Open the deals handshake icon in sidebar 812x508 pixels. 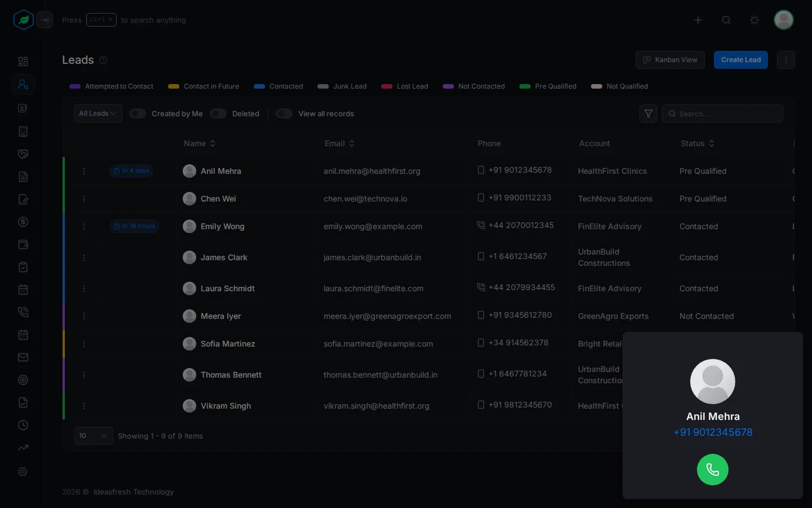[23, 154]
